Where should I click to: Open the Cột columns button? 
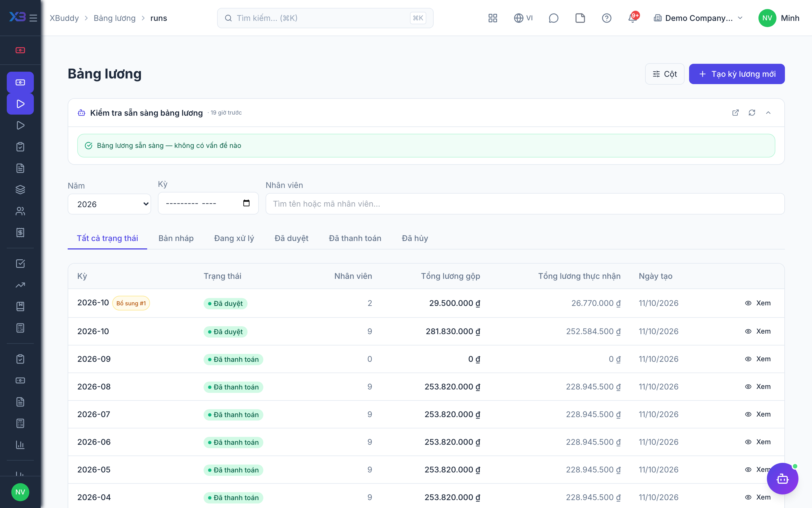coord(665,74)
